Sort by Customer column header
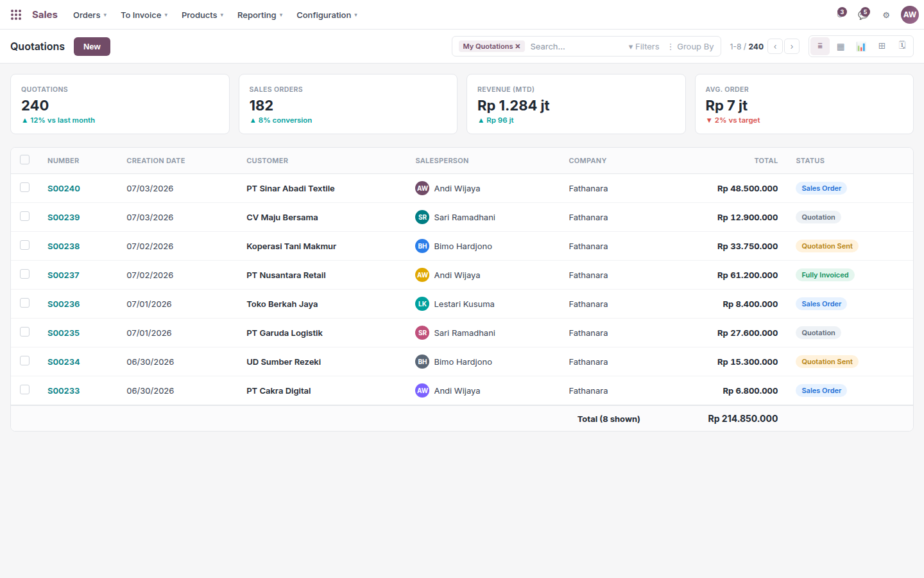Viewport: 924px width, 578px height. (268, 161)
